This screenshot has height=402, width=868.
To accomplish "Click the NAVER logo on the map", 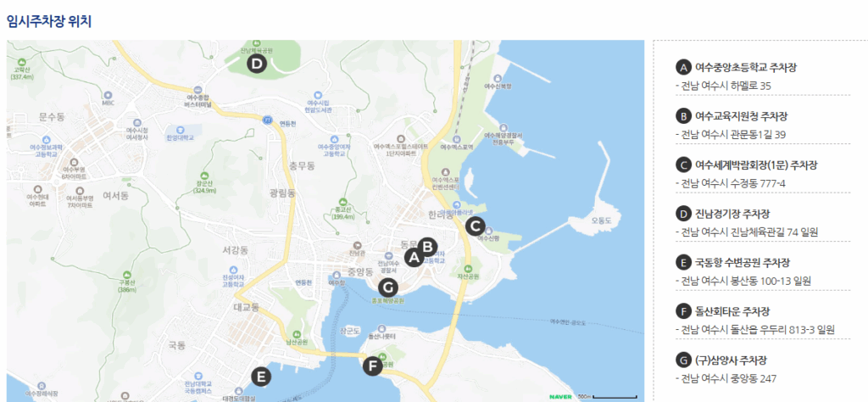I will pos(559,395).
